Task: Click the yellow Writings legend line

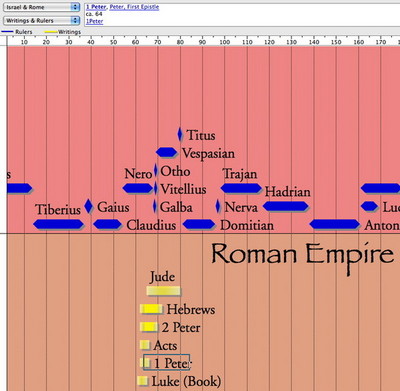Action: pos(51,32)
